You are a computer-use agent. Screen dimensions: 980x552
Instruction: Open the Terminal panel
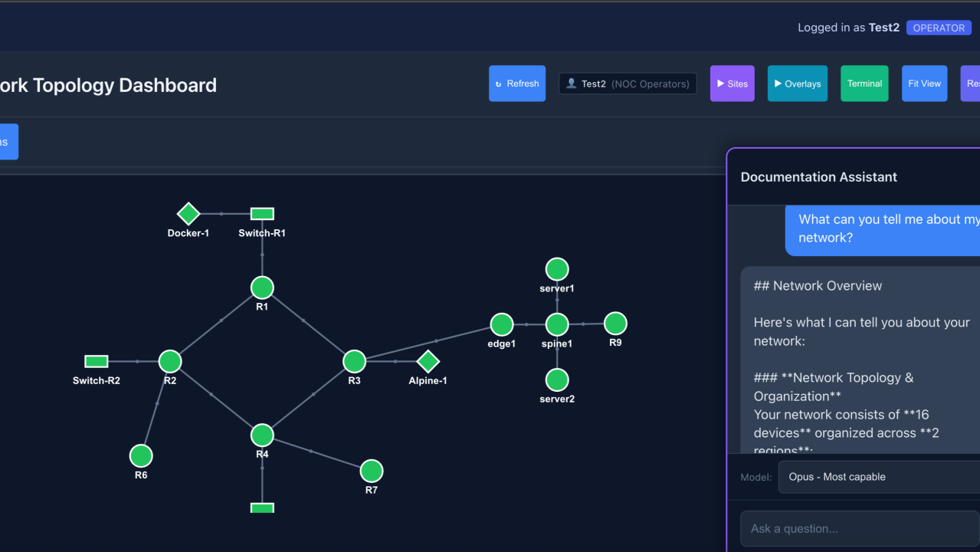(x=864, y=83)
